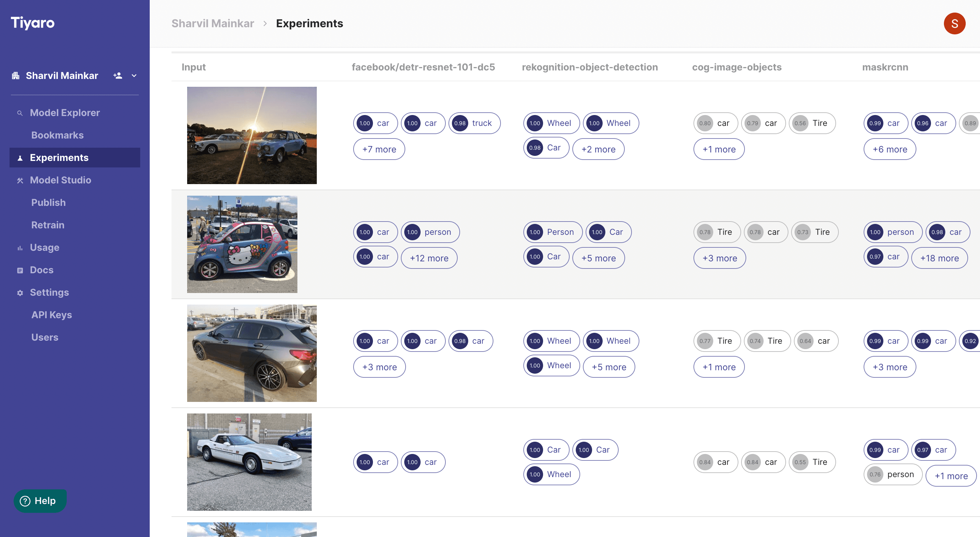Show the +18 more maskrcnn results
980x537 pixels.
pos(939,258)
